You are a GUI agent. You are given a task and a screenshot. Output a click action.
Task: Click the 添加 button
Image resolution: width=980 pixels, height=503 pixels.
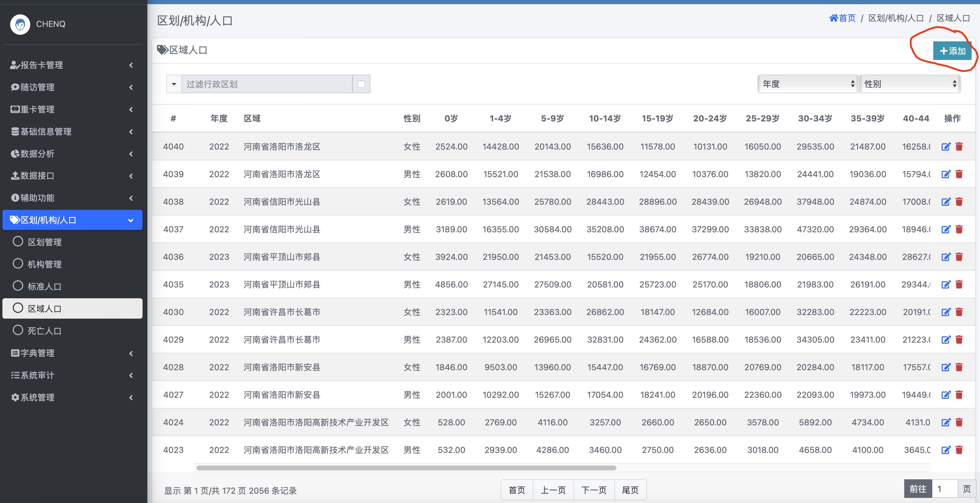pyautogui.click(x=952, y=51)
